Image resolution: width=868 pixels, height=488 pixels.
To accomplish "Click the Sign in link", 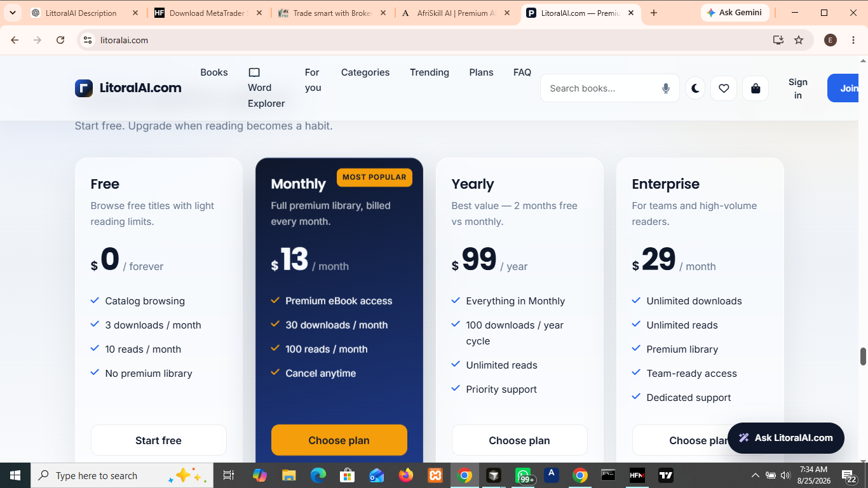I will coord(798,88).
